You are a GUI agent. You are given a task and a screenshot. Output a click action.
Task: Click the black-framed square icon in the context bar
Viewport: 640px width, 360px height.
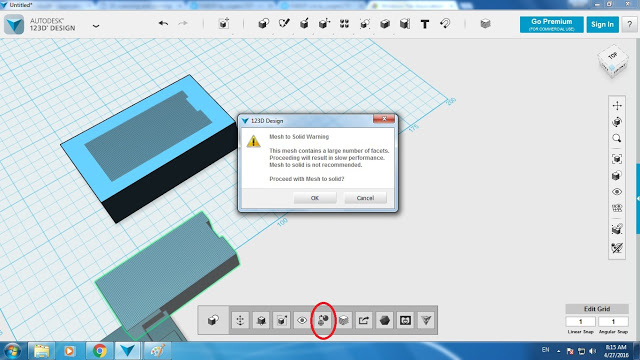[405, 320]
